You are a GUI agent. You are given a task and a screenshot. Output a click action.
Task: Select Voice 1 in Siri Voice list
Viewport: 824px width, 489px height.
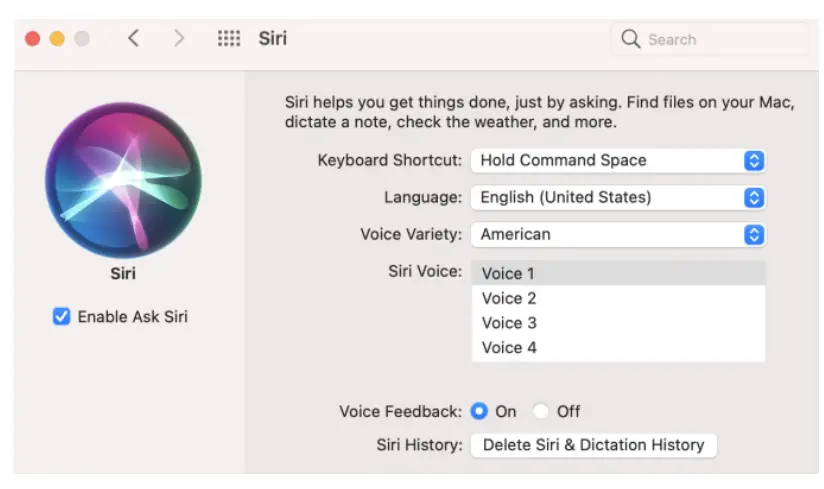(619, 273)
